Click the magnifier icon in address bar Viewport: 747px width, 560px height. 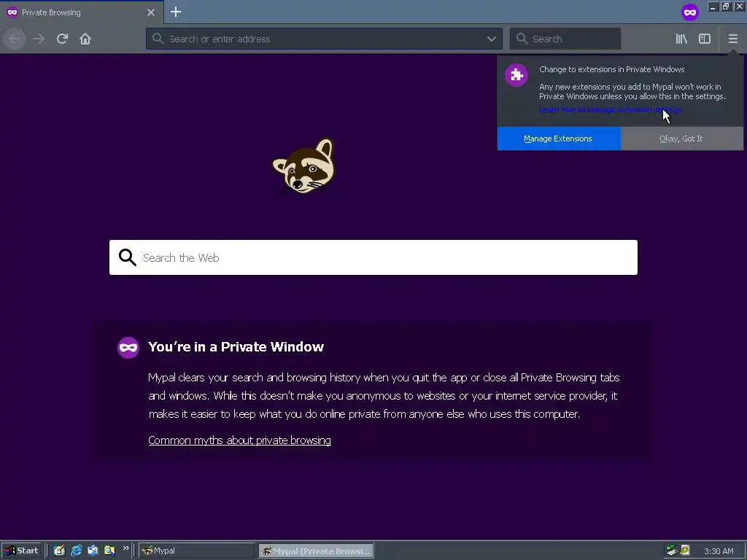[x=158, y=39]
